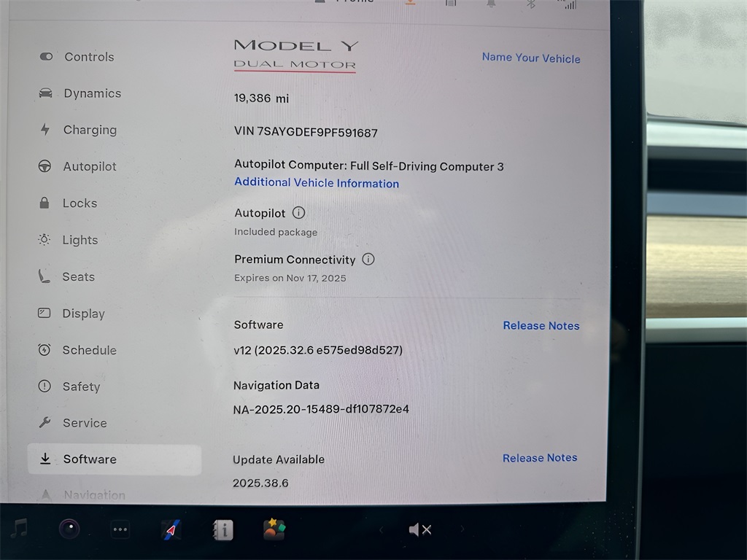Unmute the volume speaker icon
The width and height of the screenshot is (747, 560).
tap(420, 530)
